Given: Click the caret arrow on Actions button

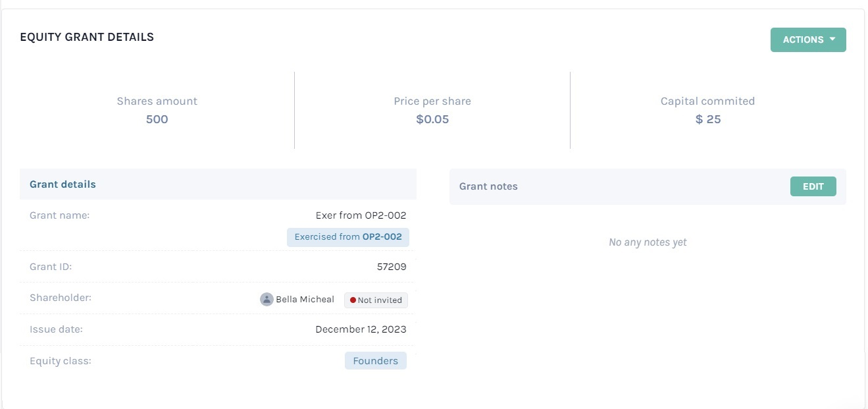Looking at the screenshot, I should tap(832, 40).
